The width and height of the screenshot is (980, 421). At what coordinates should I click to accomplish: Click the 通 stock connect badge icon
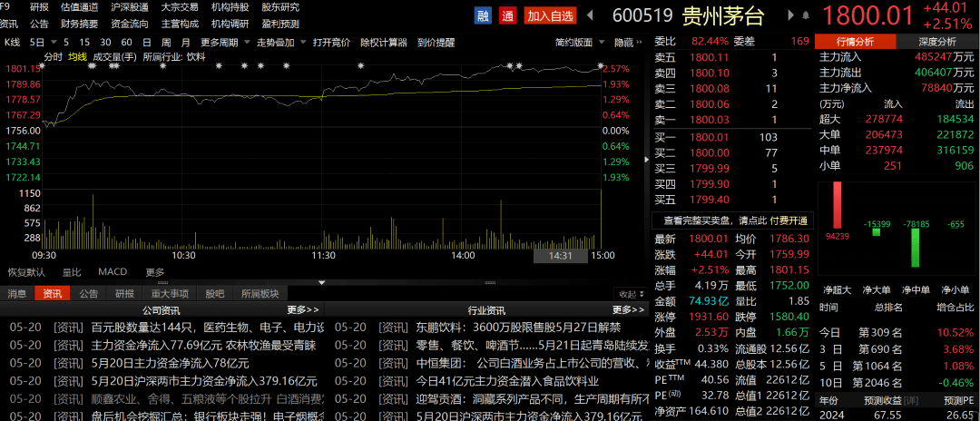coord(507,15)
